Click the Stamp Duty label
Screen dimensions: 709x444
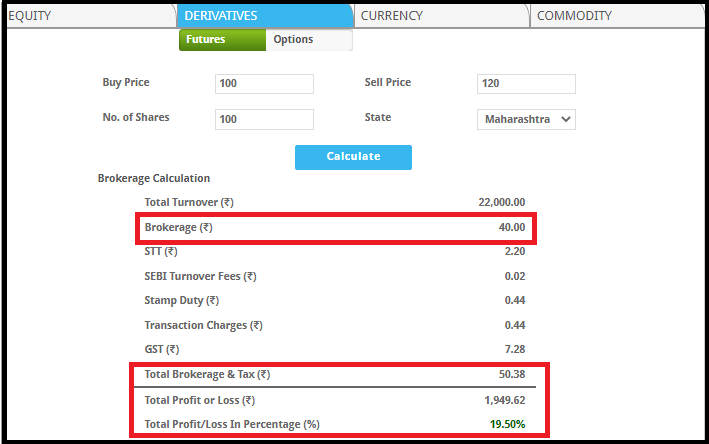[x=182, y=300]
